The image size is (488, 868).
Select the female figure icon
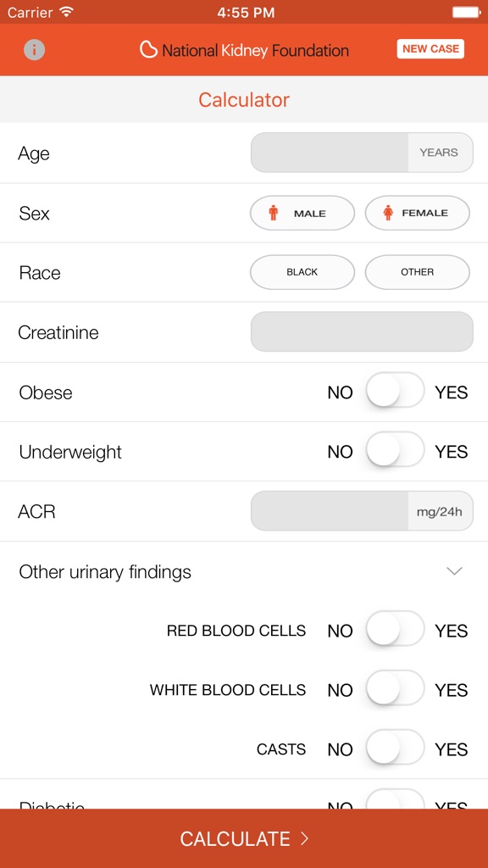(x=388, y=213)
